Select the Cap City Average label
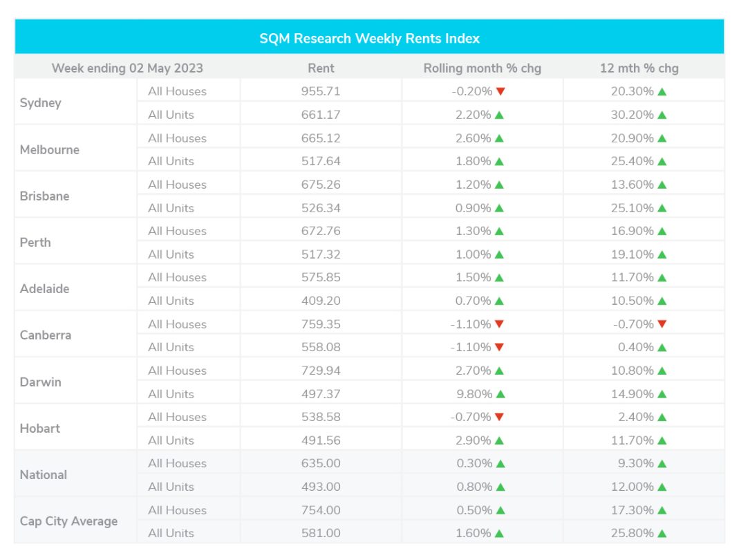Image resolution: width=739 pixels, height=560 pixels. (x=69, y=521)
